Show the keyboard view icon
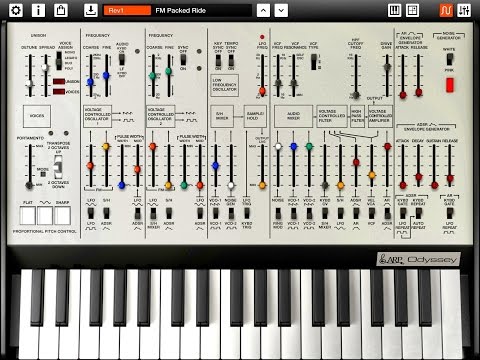Image resolution: width=480 pixels, height=360 pixels. 394,10
